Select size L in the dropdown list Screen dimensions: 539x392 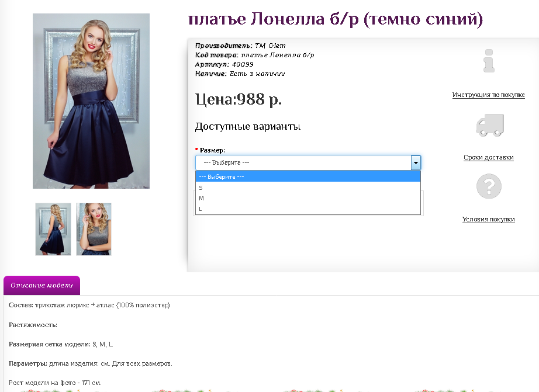tap(308, 209)
